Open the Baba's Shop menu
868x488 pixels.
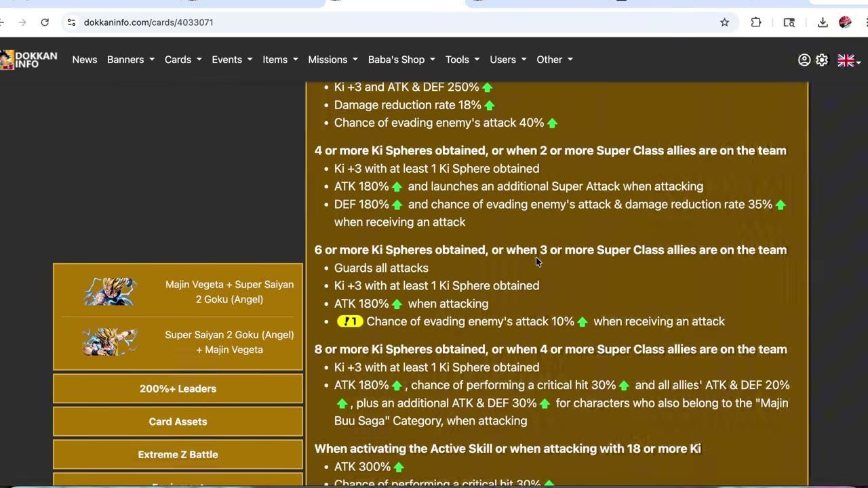(401, 60)
